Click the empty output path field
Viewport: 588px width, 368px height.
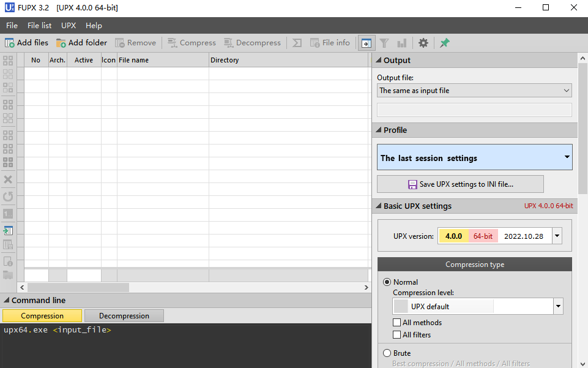click(x=474, y=110)
